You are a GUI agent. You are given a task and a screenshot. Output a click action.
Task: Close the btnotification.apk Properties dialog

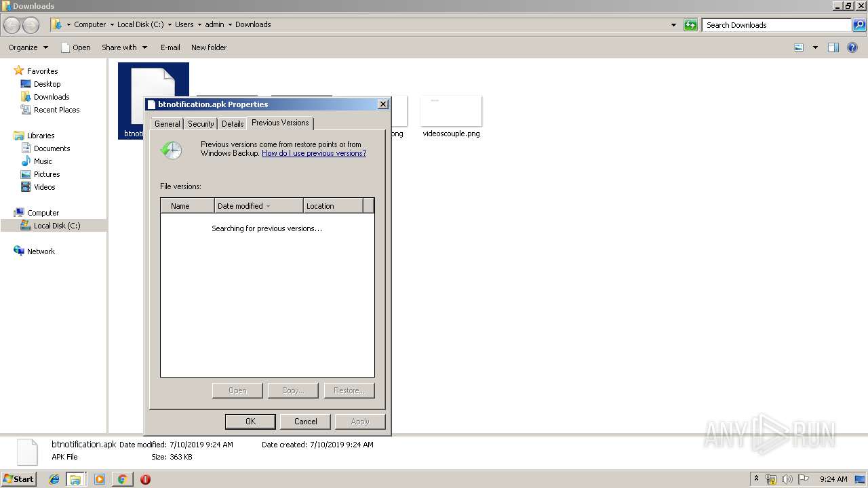[x=382, y=104]
